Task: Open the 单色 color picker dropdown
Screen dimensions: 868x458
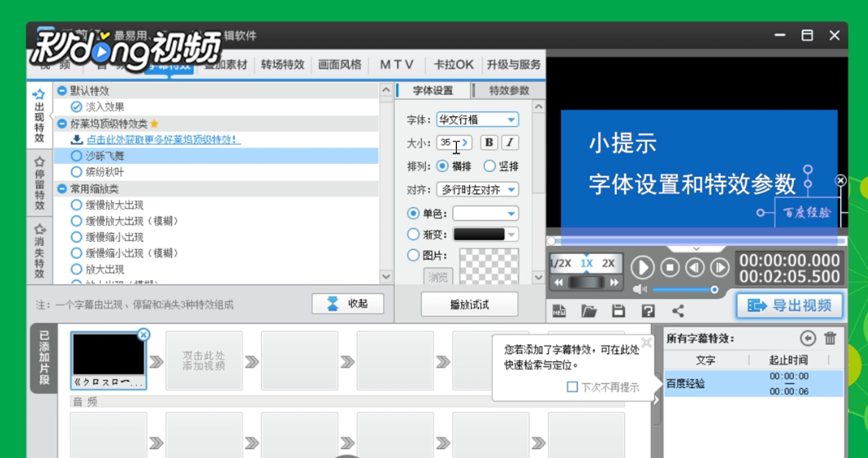Action: point(486,213)
